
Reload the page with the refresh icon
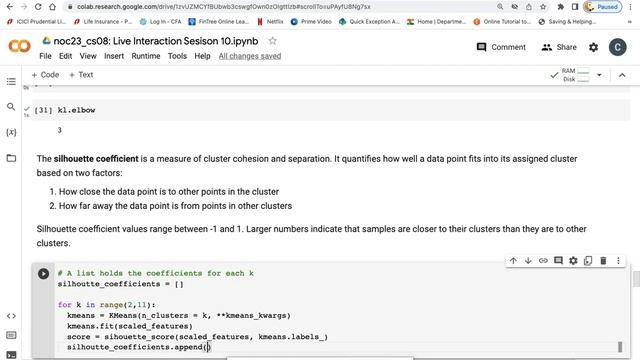38,7
